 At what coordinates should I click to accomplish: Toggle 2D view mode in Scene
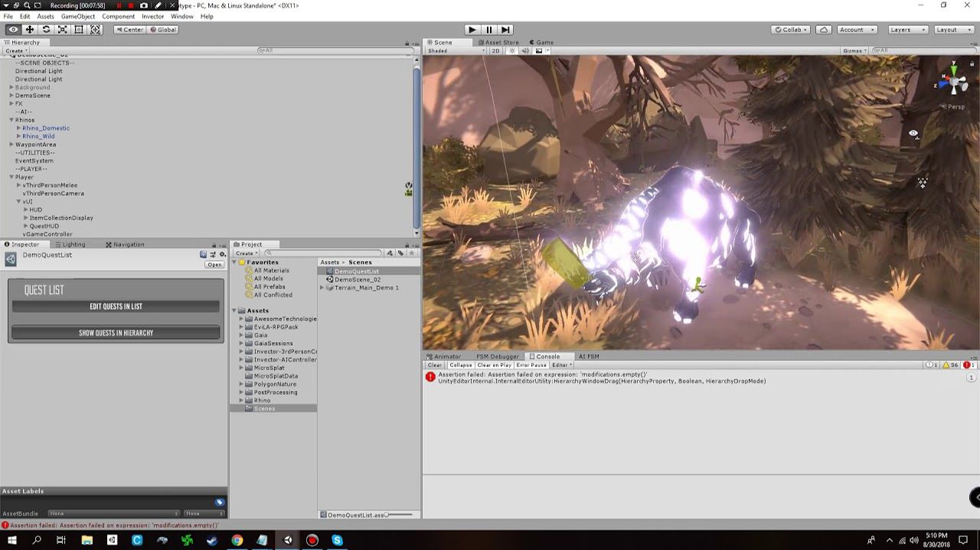[x=495, y=51]
